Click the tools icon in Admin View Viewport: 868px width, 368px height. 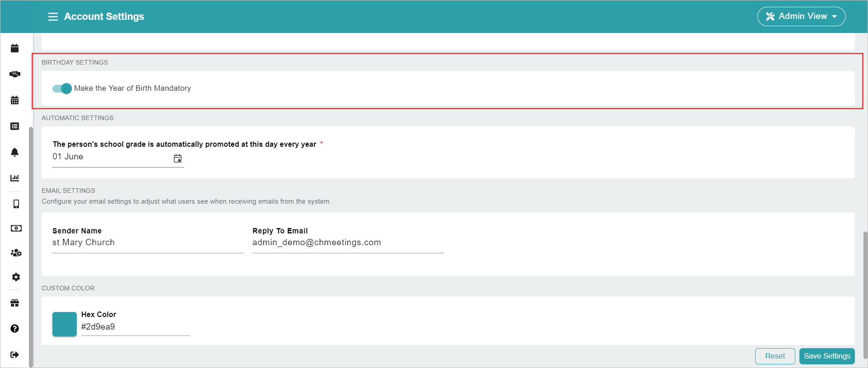770,17
